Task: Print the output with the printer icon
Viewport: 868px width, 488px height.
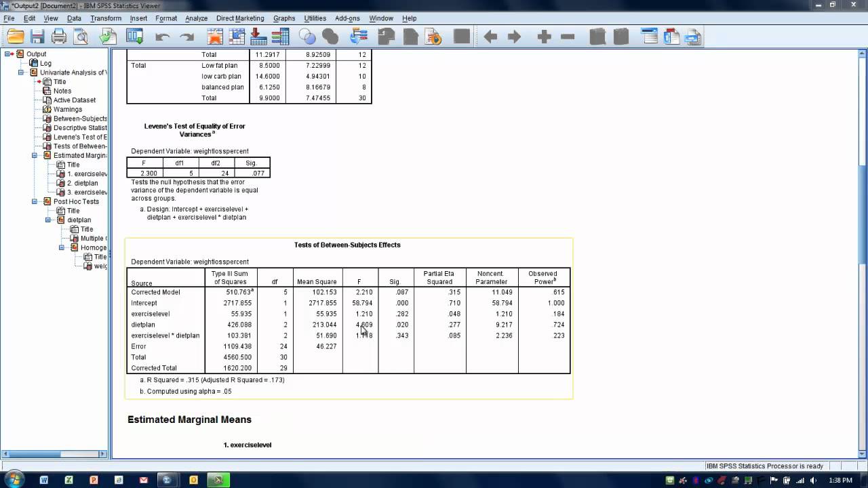Action: [x=59, y=37]
